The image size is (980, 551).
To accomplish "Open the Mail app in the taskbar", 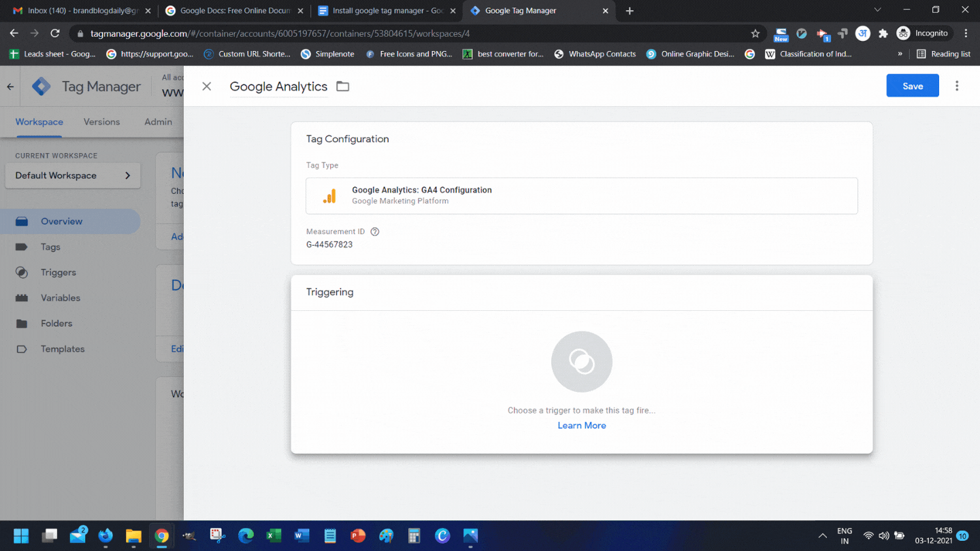I will [x=78, y=536].
